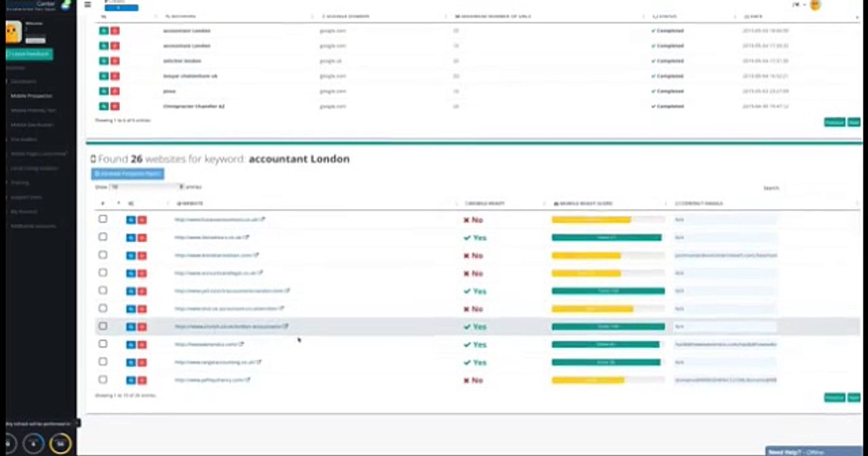868x456 pixels.
Task: Click the blue circular gauge in sidebar footer
Action: point(34,444)
